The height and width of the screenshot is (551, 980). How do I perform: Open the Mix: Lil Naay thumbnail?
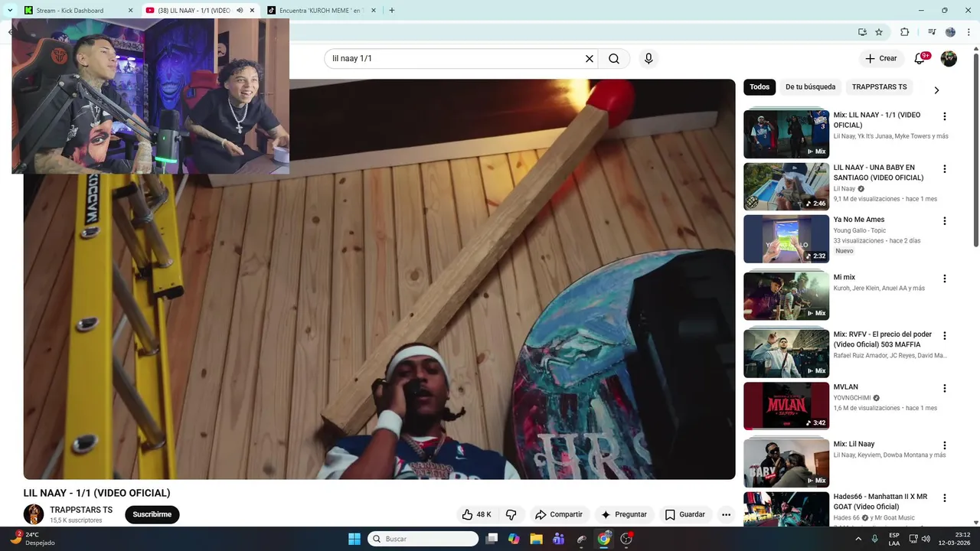tap(786, 463)
